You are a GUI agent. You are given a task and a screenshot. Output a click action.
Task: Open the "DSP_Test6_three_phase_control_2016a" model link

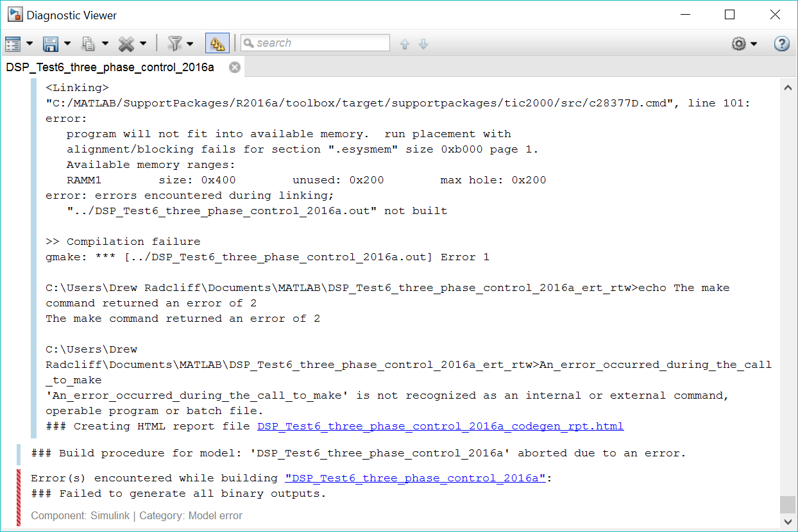click(415, 478)
